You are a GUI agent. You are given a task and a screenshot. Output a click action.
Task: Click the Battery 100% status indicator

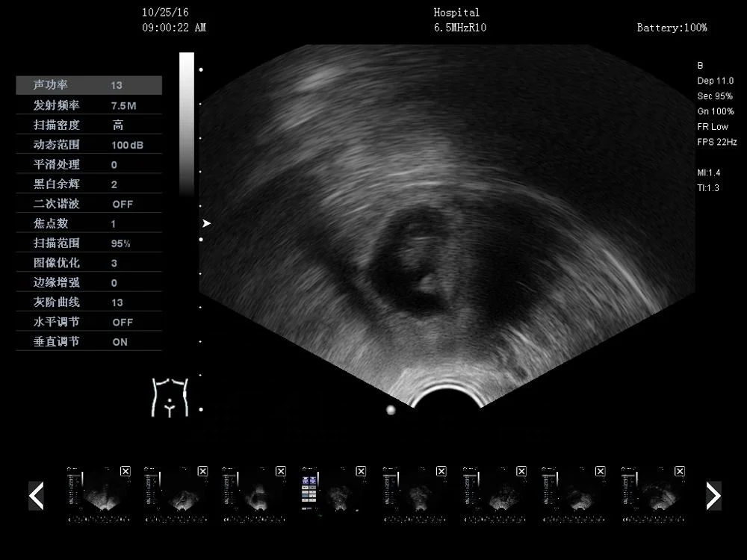coord(672,28)
